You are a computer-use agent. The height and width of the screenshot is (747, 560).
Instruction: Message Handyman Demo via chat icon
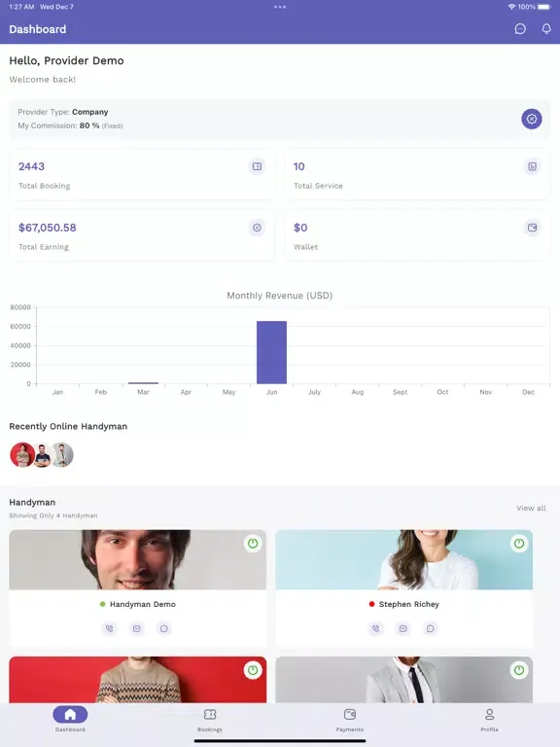(x=163, y=628)
